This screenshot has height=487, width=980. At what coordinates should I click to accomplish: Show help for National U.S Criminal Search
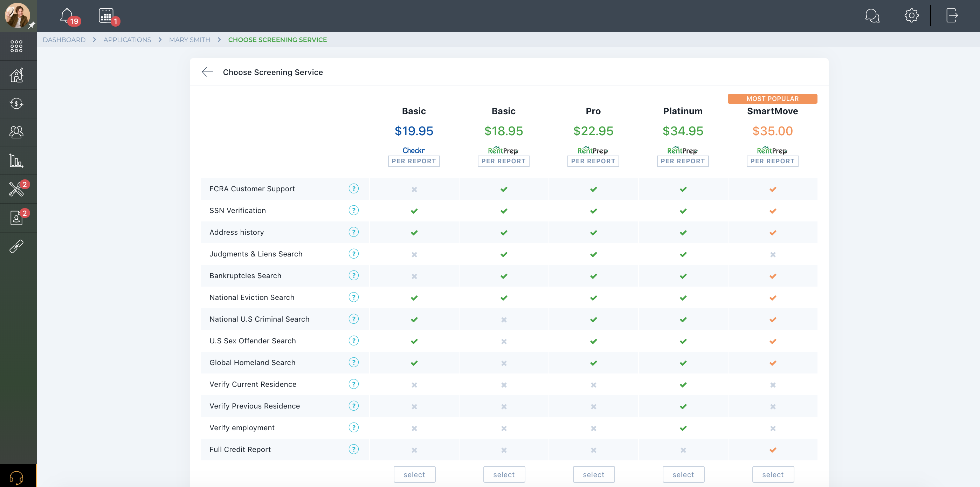click(x=353, y=319)
